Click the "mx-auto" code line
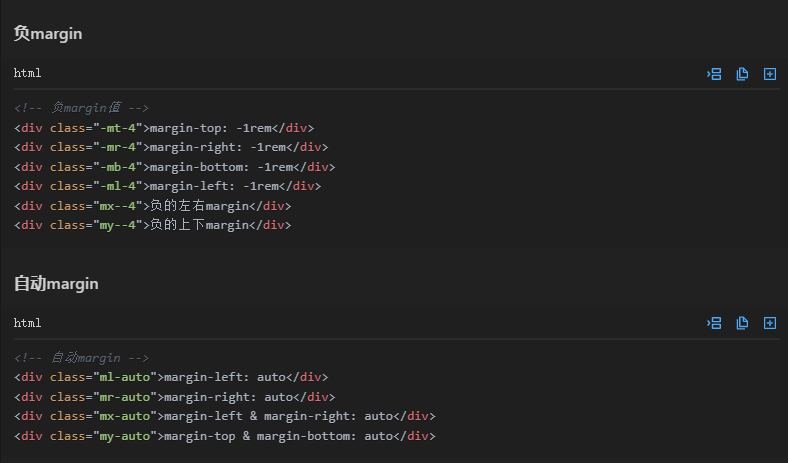This screenshot has height=463, width=788. point(225,416)
